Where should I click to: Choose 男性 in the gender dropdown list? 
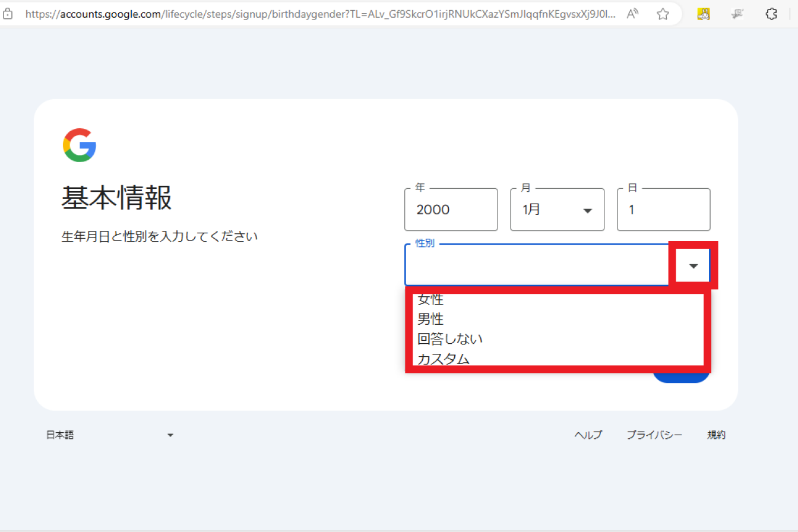point(430,319)
